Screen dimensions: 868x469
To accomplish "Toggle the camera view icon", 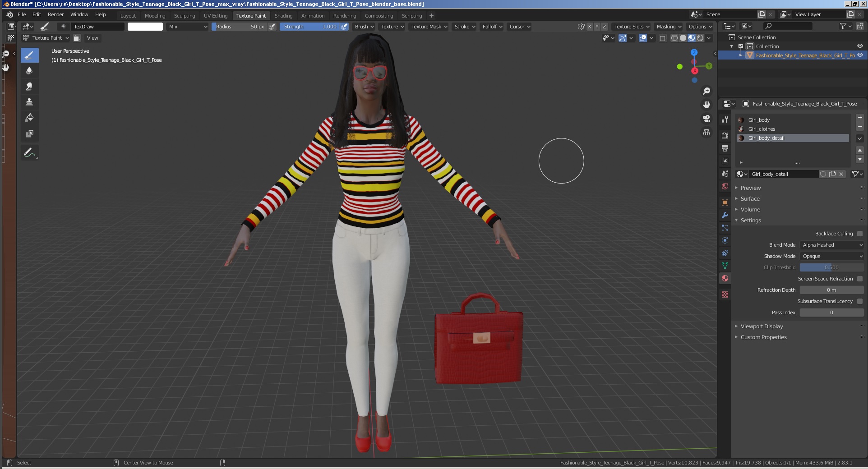I will [706, 119].
